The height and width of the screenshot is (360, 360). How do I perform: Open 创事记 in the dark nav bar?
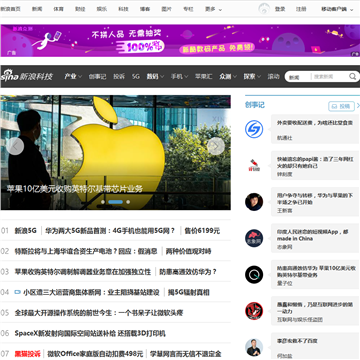pos(97,76)
